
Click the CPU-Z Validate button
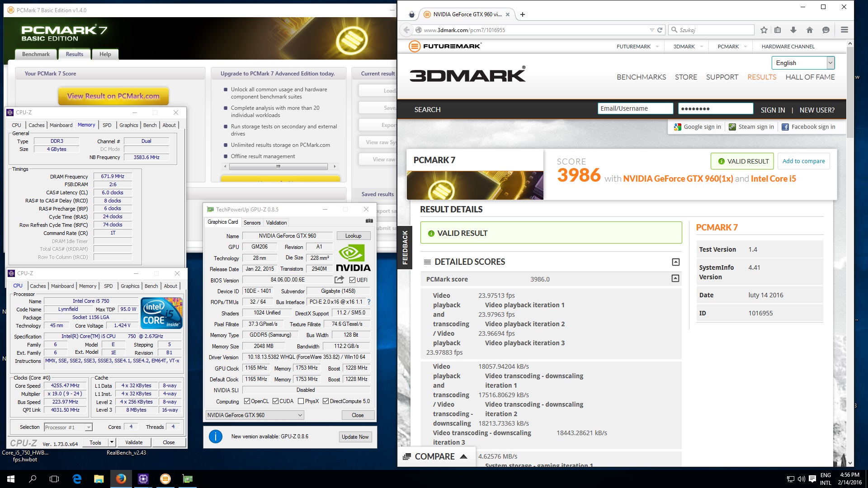(x=134, y=442)
